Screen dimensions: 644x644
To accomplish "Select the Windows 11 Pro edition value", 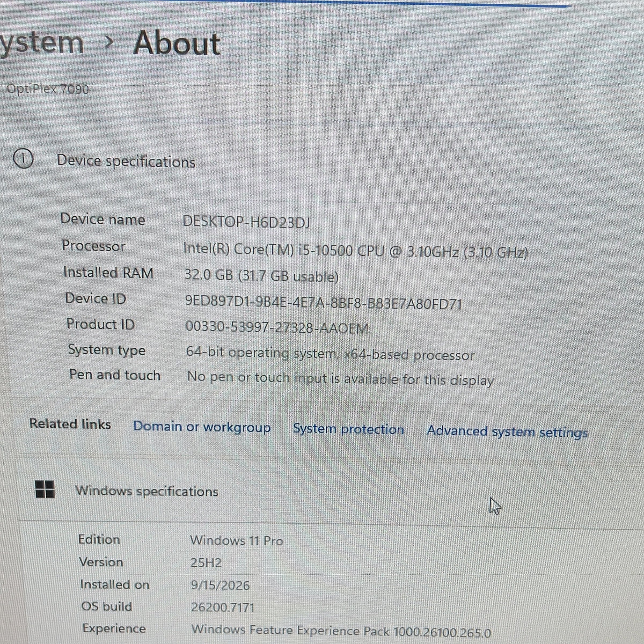I will 237,540.
